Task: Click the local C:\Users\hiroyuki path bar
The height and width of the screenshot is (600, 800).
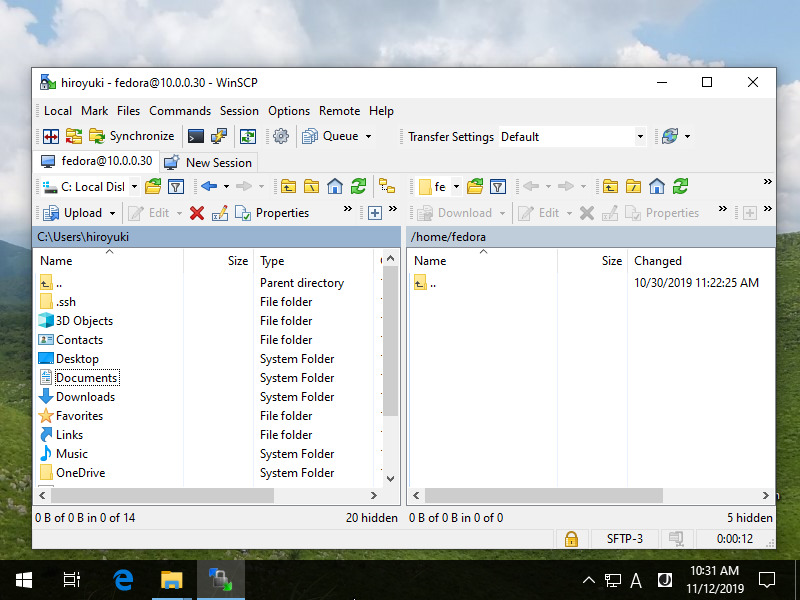Action: coord(217,237)
